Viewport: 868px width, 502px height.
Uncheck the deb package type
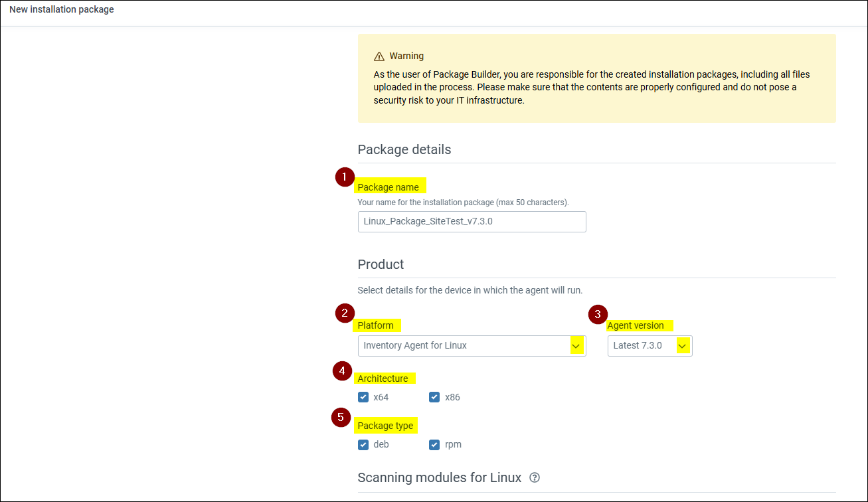tap(363, 445)
